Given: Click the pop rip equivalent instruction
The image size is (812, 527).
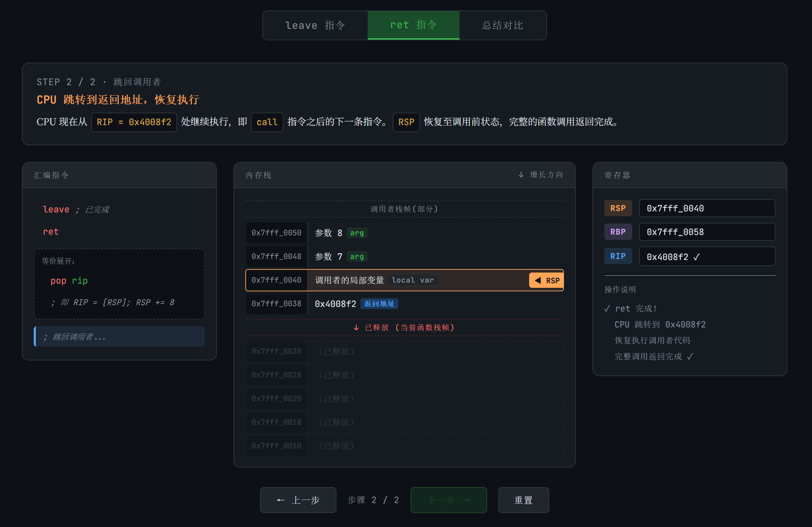Looking at the screenshot, I should click(69, 281).
